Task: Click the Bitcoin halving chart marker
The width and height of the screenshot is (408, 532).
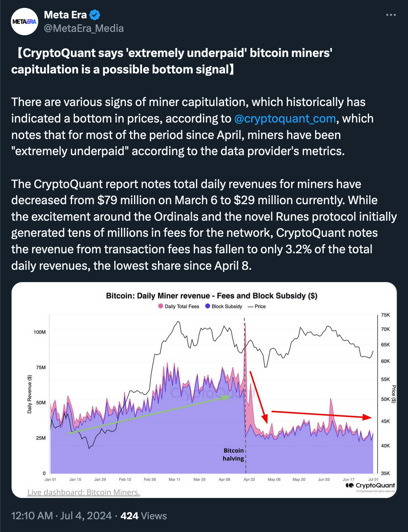Action: point(233,454)
